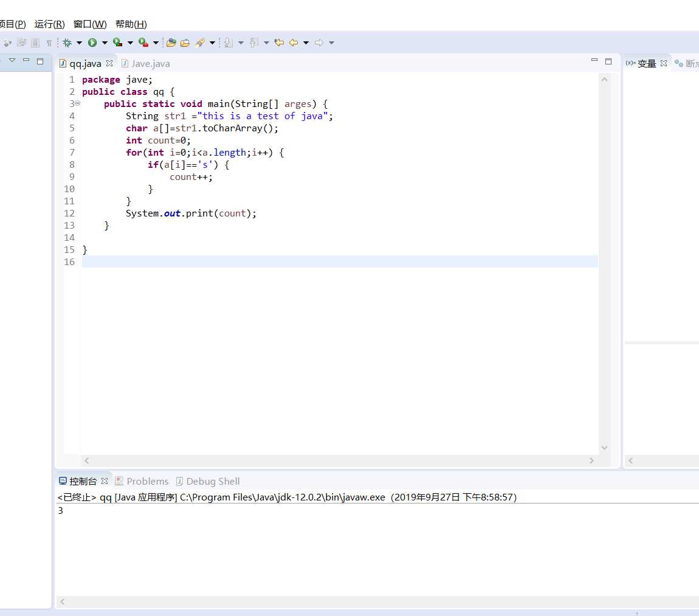Click the Coverage run icon
Image resolution: width=699 pixels, height=616 pixels.
(x=118, y=43)
